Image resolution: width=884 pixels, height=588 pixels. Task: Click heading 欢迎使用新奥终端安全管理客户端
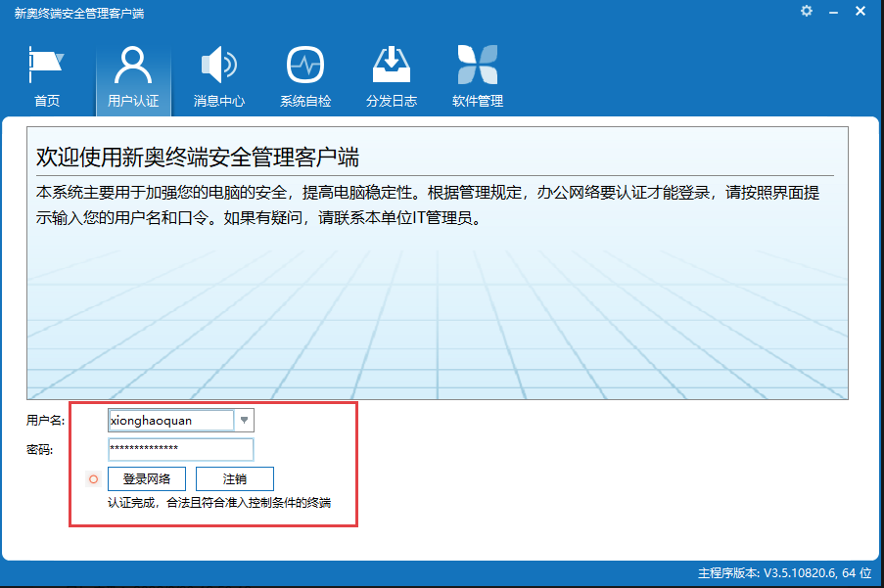[198, 158]
